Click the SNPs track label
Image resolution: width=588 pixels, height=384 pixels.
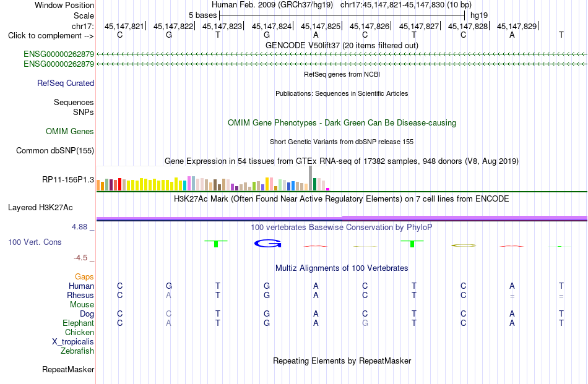coord(84,112)
